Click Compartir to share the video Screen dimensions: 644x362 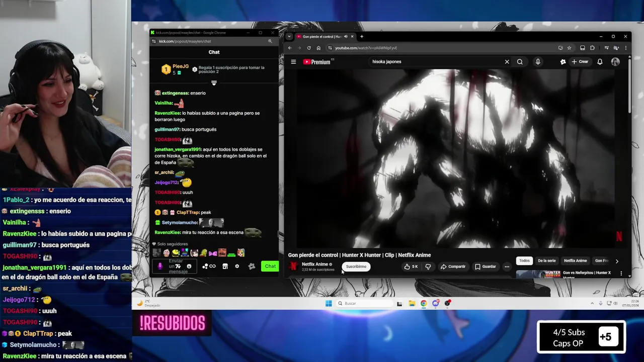[453, 266]
